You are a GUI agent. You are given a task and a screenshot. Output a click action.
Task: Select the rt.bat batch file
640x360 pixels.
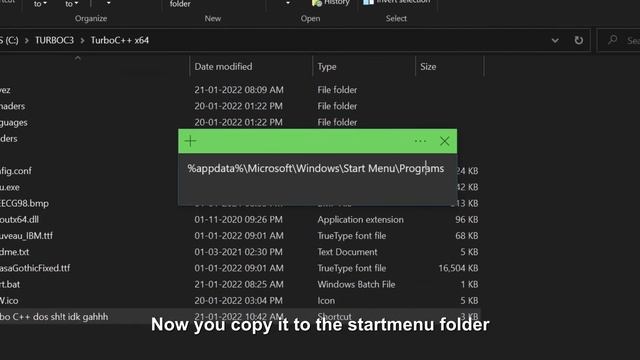[x=10, y=284]
